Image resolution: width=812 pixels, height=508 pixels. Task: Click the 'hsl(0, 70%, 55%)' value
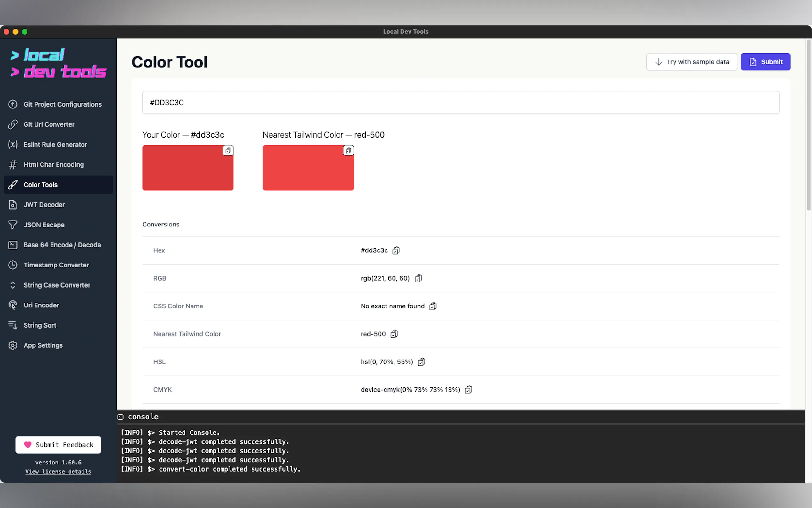(x=387, y=362)
